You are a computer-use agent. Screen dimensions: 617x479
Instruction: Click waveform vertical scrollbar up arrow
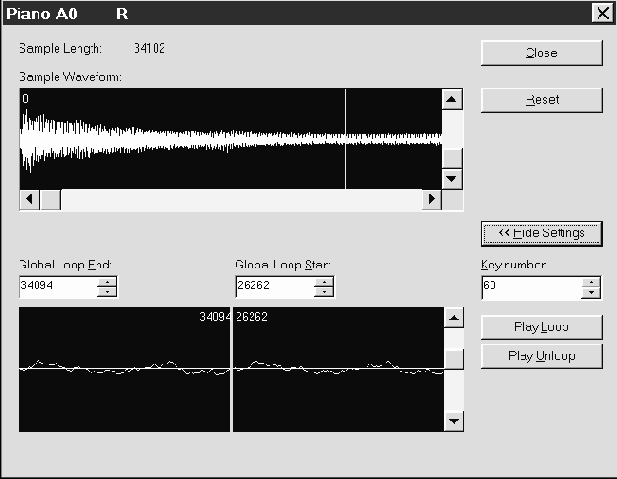(x=452, y=99)
